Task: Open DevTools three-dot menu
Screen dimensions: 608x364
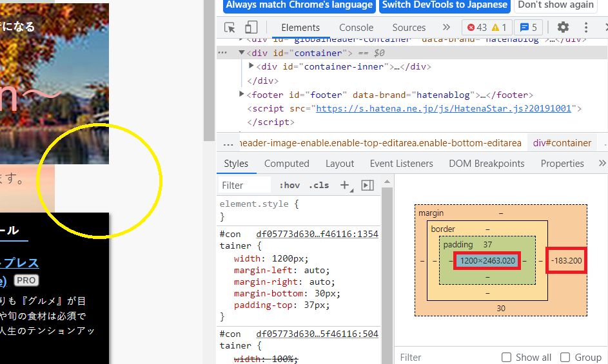Action: click(x=586, y=27)
